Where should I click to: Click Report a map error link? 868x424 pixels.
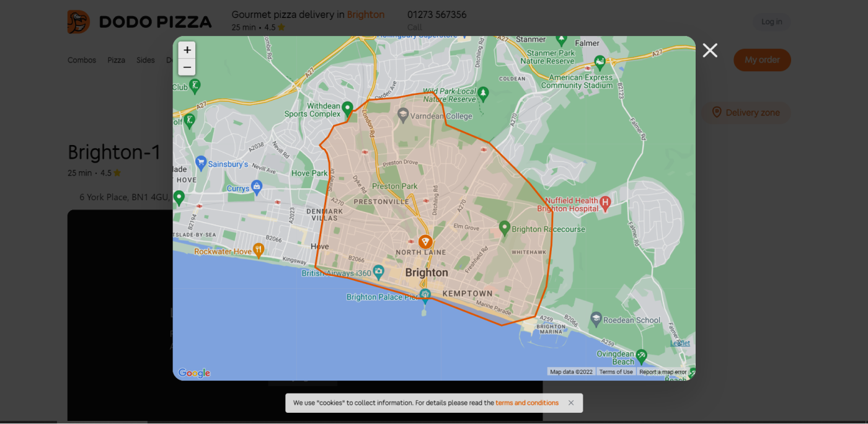click(x=663, y=372)
